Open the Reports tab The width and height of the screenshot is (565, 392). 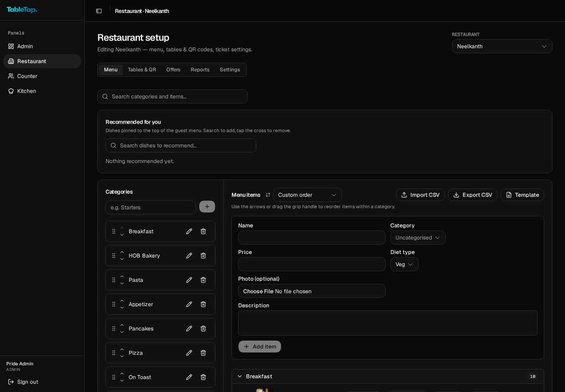click(200, 70)
